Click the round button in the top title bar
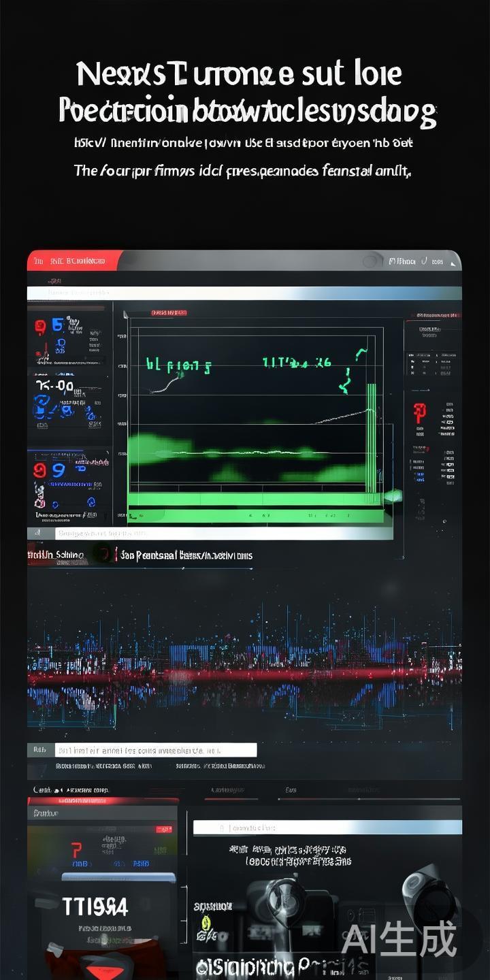Viewport: 490px width, 980px height. point(372,261)
